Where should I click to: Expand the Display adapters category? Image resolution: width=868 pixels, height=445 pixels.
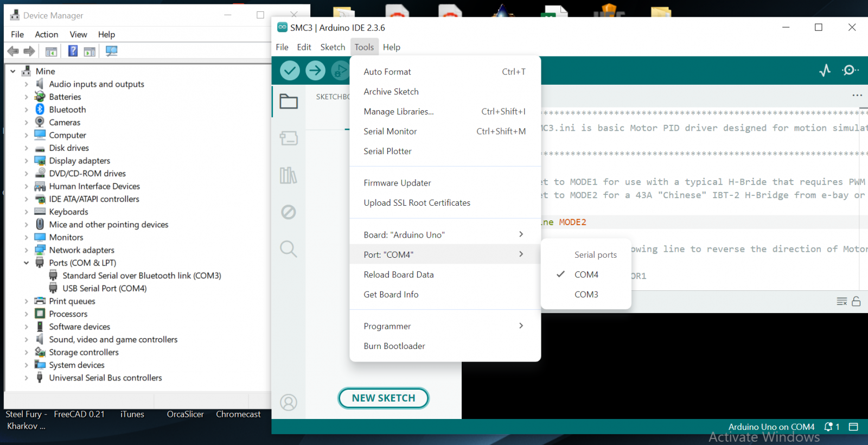[x=26, y=161]
